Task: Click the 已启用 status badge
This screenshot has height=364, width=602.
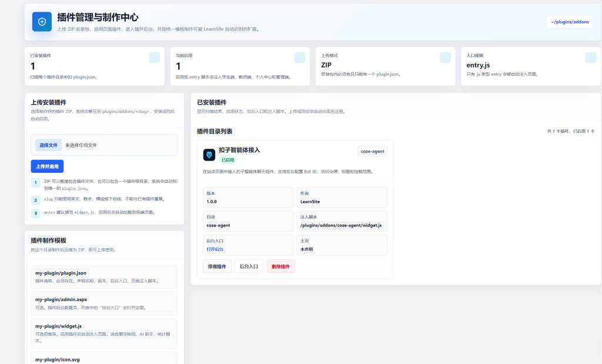Action: point(228,160)
